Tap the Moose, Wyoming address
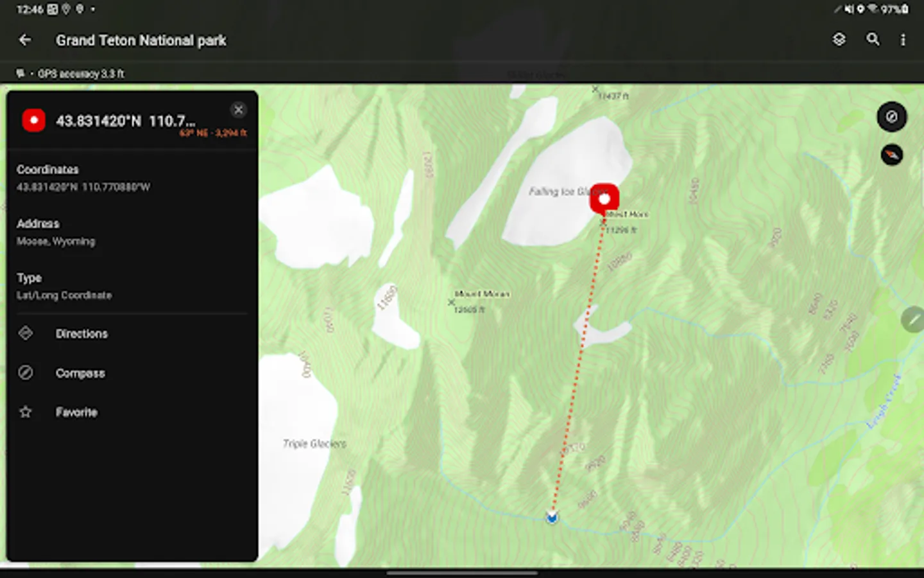The height and width of the screenshot is (578, 924). point(56,241)
